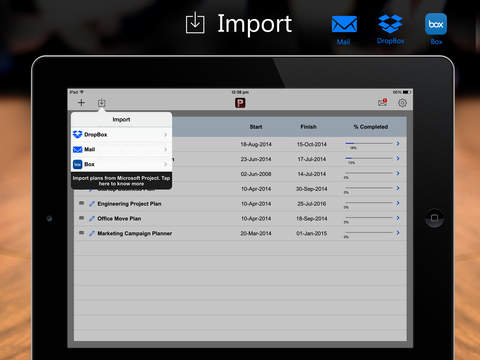Tap reorder handle for Office Move Plan
This screenshot has width=480, height=360.
point(81,218)
